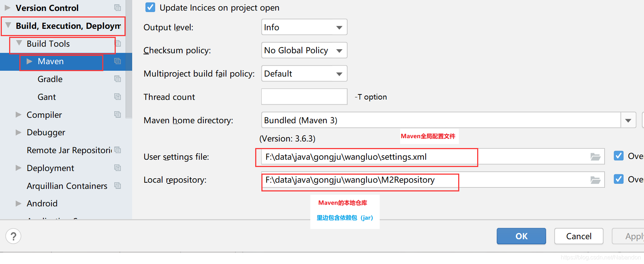The image size is (644, 264).
Task: Click the Maven home directory Bundled field
Action: point(441,120)
